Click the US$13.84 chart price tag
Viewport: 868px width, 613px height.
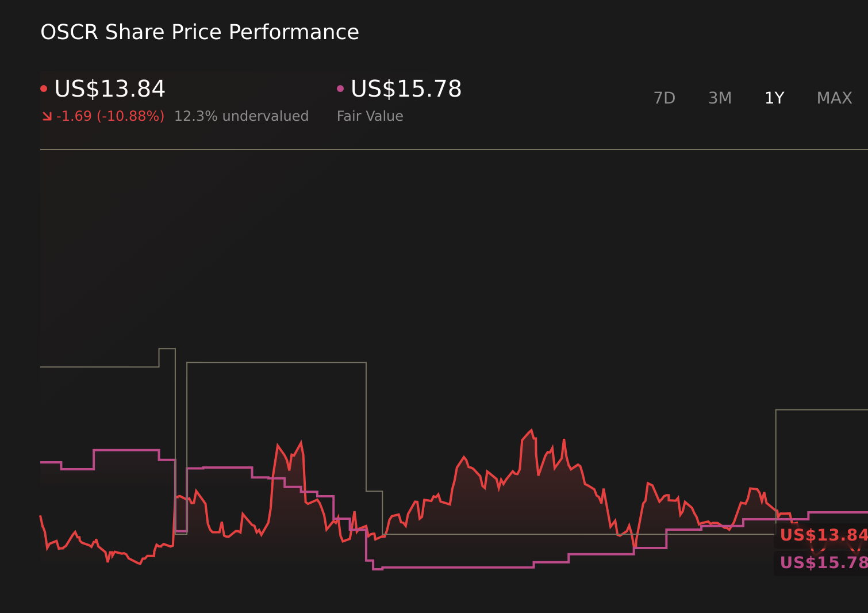pos(821,535)
